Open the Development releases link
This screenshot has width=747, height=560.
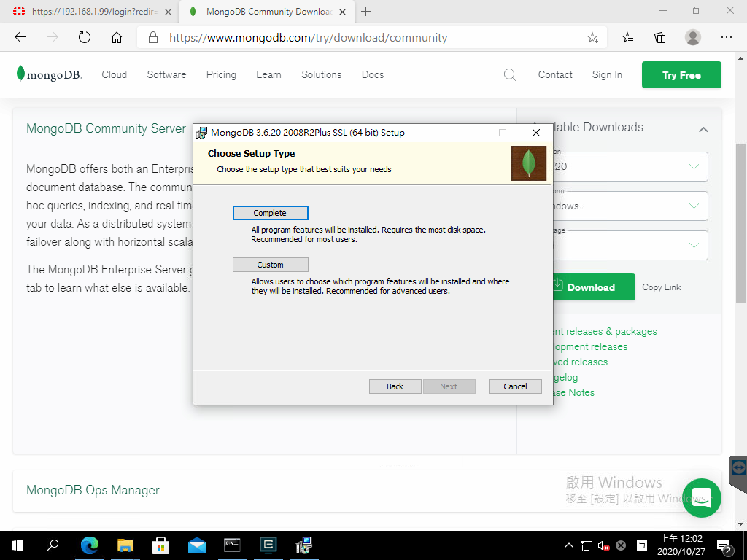[590, 346]
